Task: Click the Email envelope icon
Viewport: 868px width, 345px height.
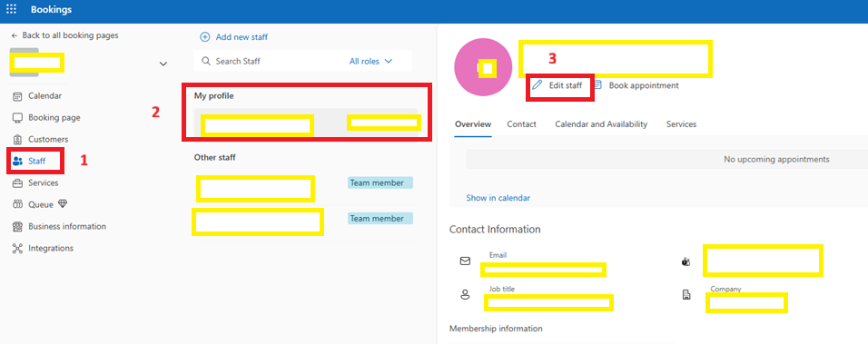Action: coord(465,261)
